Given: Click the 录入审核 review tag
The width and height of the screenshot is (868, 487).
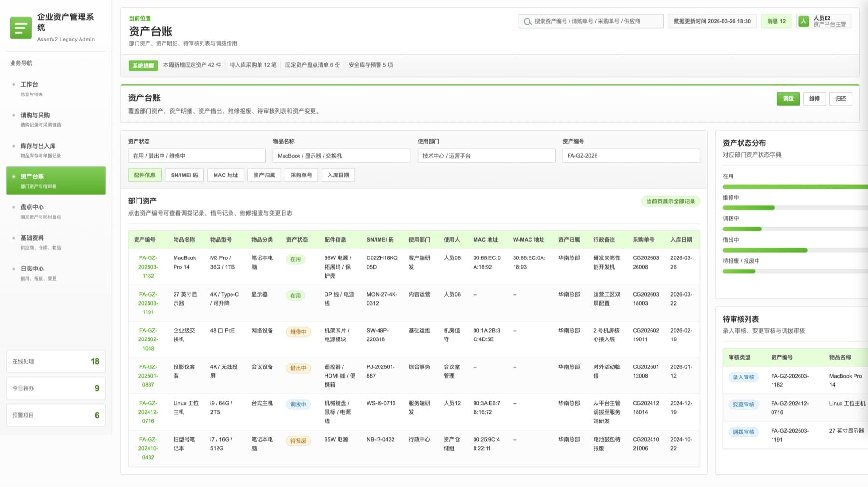Looking at the screenshot, I should [743, 378].
